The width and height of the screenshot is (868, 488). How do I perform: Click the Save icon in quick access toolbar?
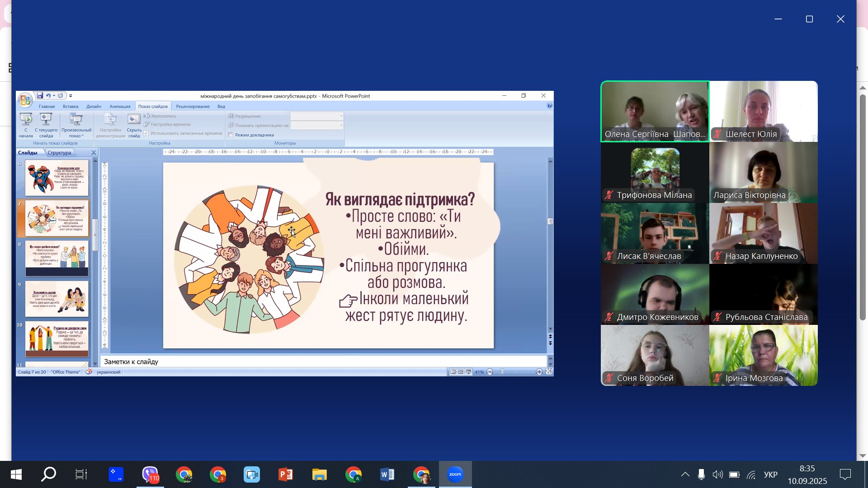pyautogui.click(x=40, y=96)
